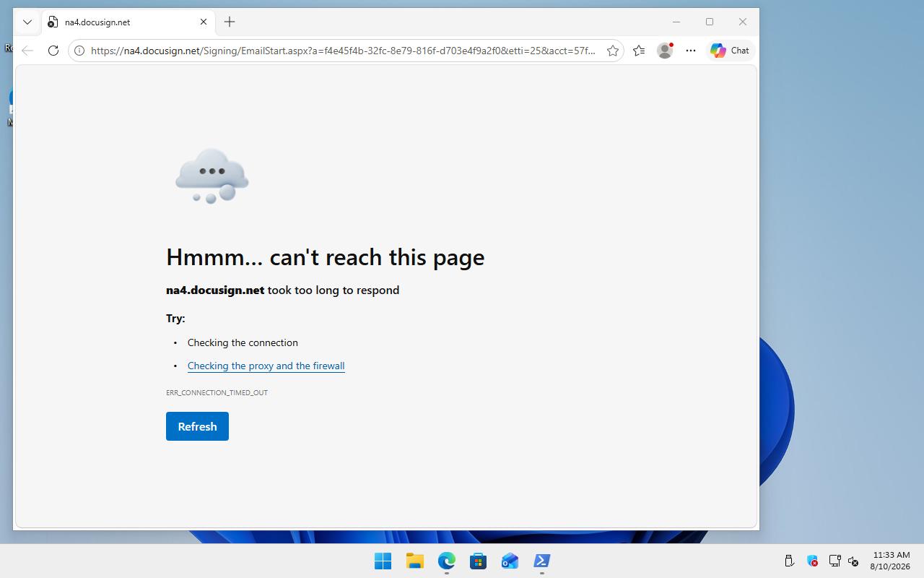The height and width of the screenshot is (578, 924).
Task: Click the Safely Remove Hardware USB tray icon
Action: [x=789, y=561]
